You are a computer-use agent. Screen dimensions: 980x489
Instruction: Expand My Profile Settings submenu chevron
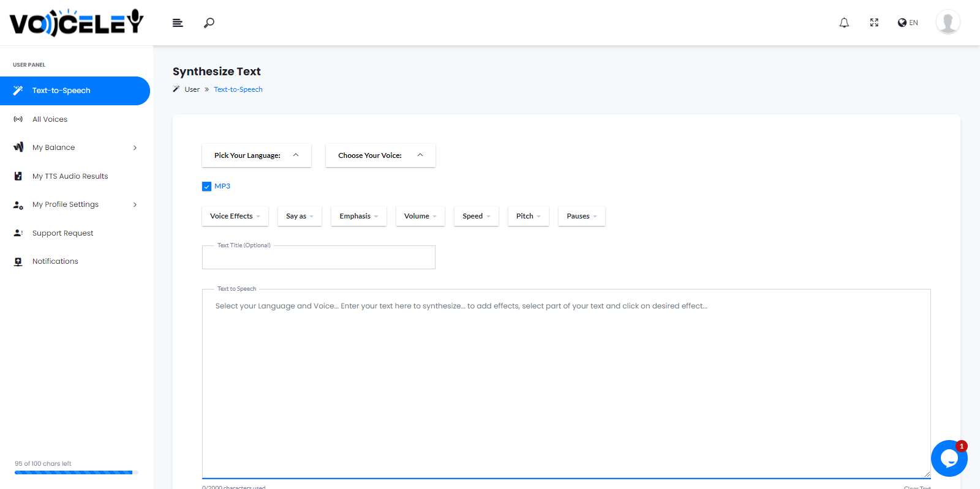click(x=135, y=204)
